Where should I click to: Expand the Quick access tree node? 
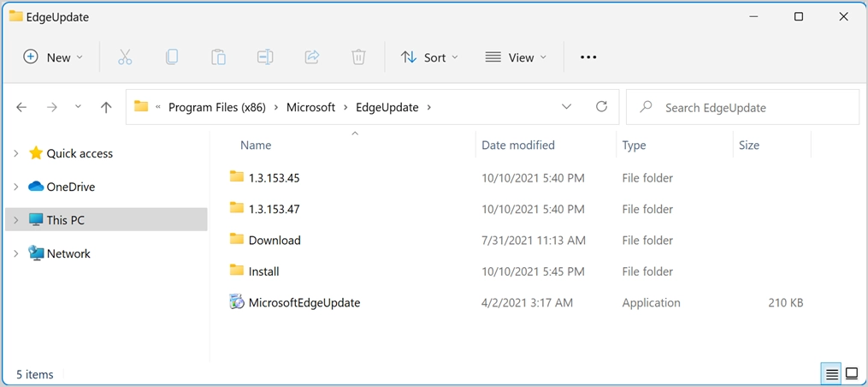coord(15,153)
